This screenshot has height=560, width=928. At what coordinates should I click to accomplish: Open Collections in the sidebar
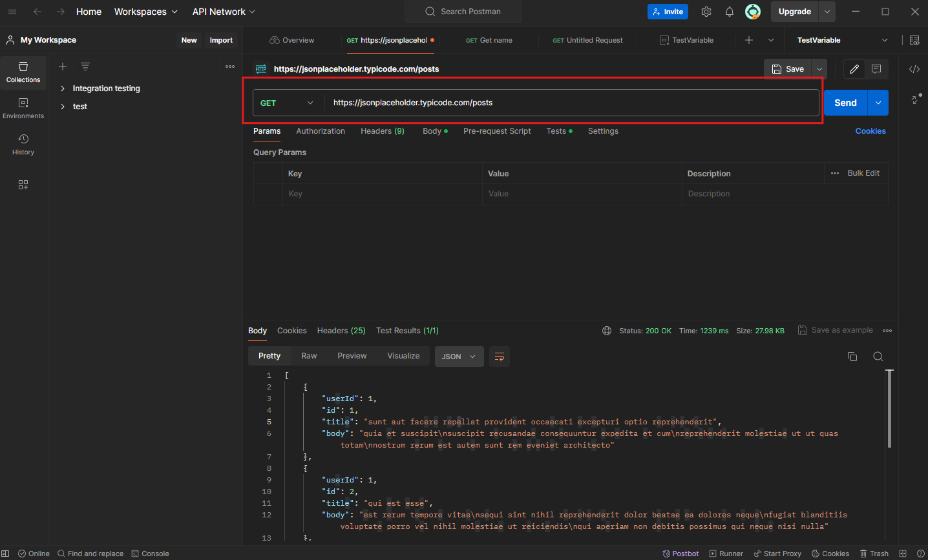23,72
